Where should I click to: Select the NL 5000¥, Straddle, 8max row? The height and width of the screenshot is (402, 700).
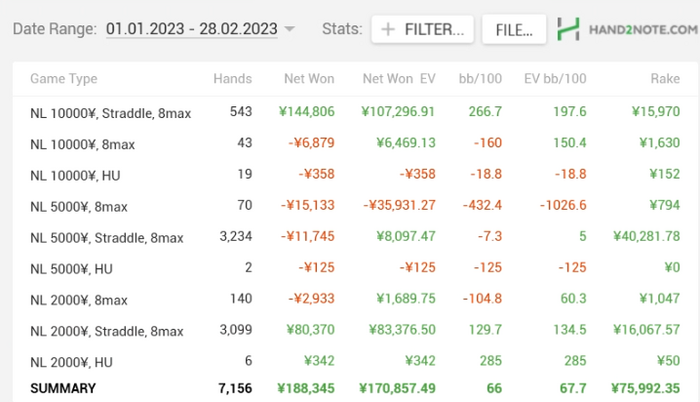pos(107,238)
